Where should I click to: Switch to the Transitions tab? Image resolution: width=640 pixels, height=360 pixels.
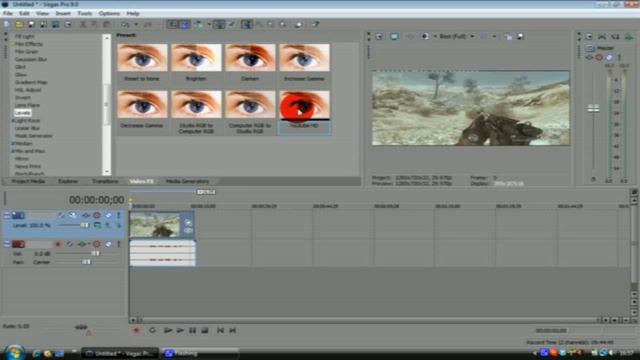(x=105, y=181)
